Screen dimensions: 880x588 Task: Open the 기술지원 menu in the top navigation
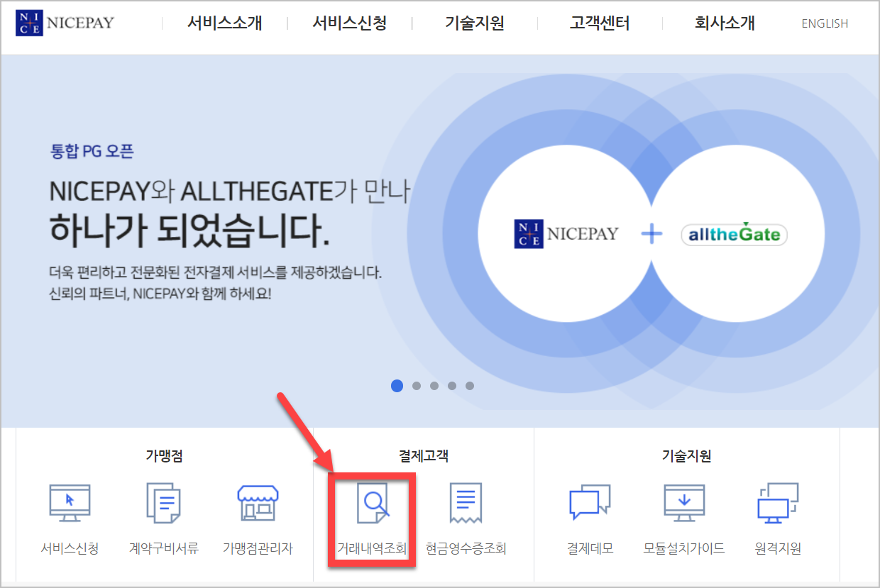pyautogui.click(x=475, y=23)
